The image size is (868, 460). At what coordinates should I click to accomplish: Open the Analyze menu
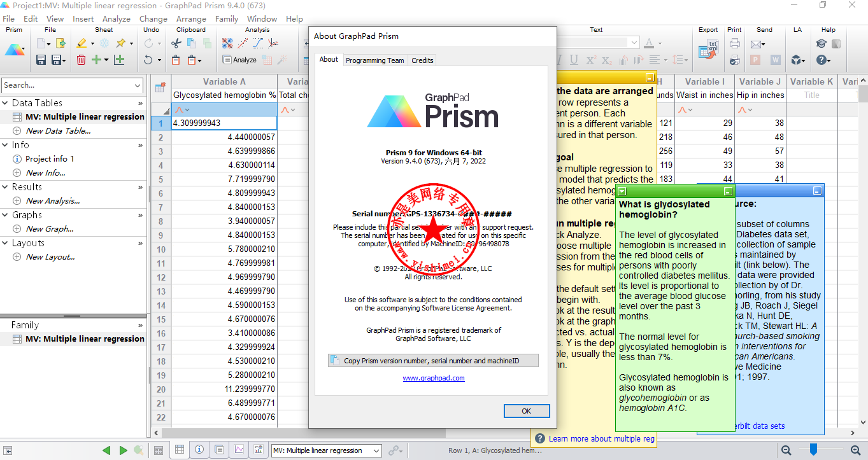click(117, 19)
